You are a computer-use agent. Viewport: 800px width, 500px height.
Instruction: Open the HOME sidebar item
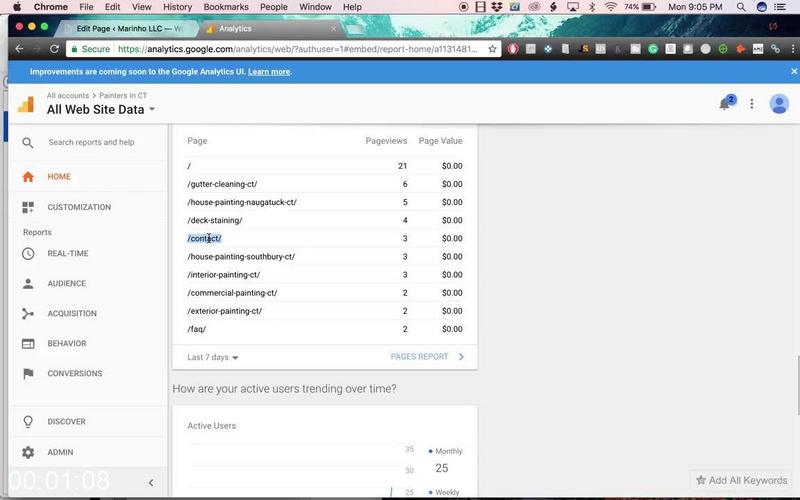[x=88, y=177]
